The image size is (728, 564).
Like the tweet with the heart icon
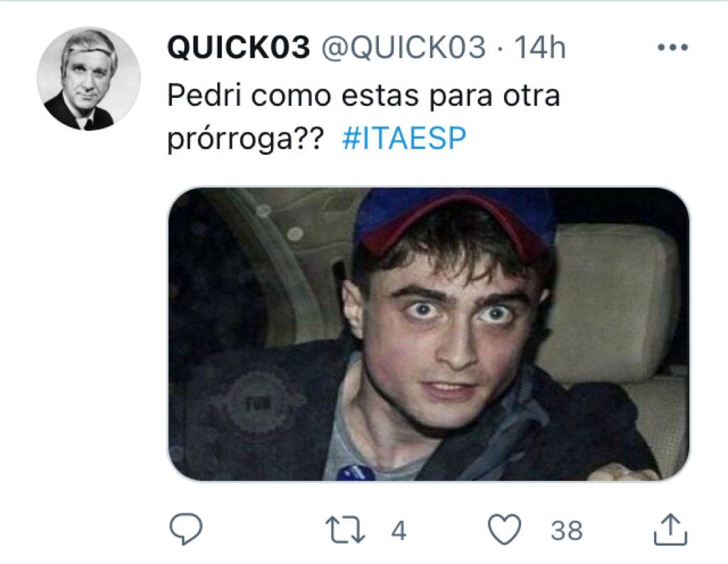tap(505, 529)
